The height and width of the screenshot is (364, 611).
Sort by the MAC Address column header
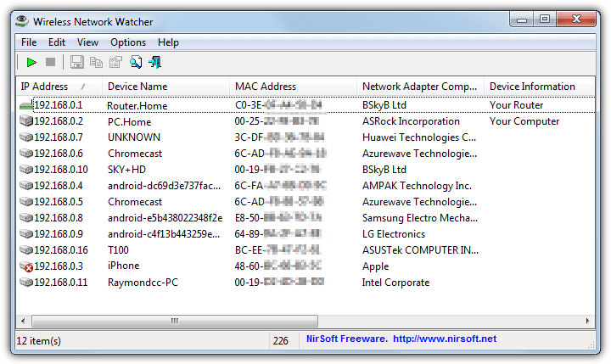293,87
